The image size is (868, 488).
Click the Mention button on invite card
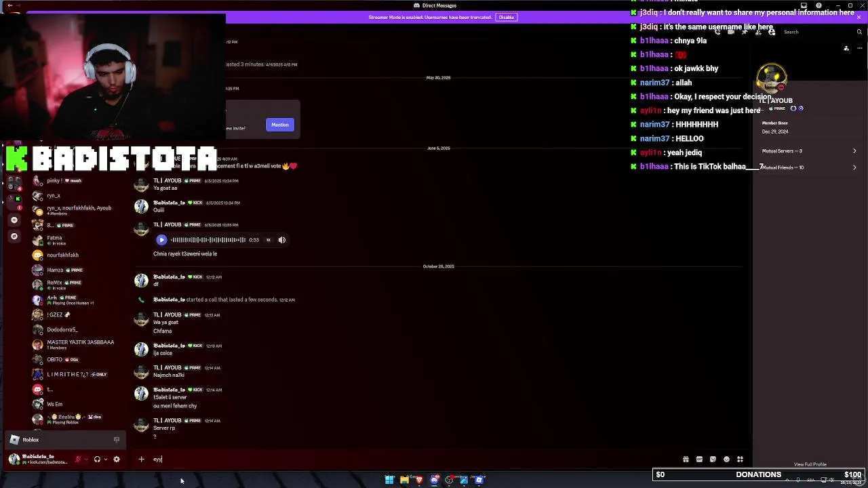coord(280,125)
